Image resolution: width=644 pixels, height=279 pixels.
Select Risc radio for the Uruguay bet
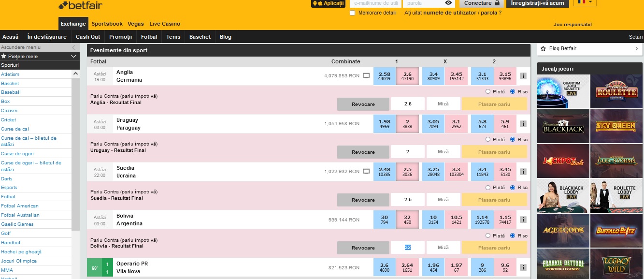click(513, 139)
